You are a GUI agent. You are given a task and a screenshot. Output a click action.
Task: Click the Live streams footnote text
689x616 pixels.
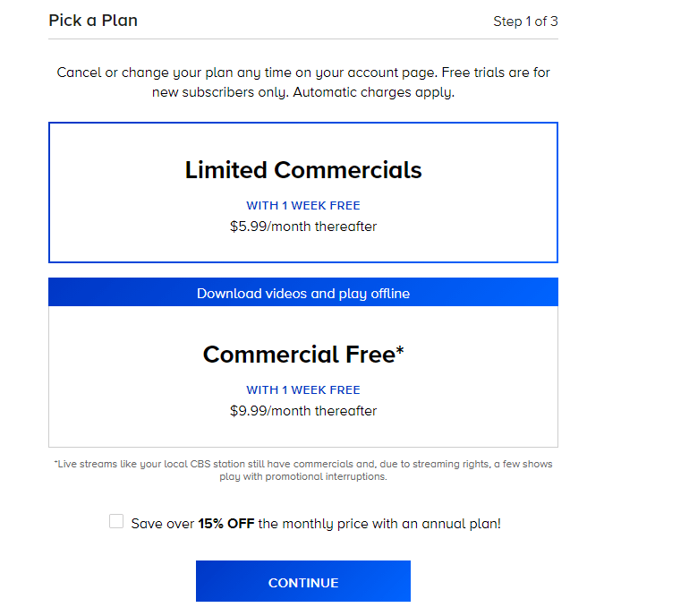click(x=303, y=470)
